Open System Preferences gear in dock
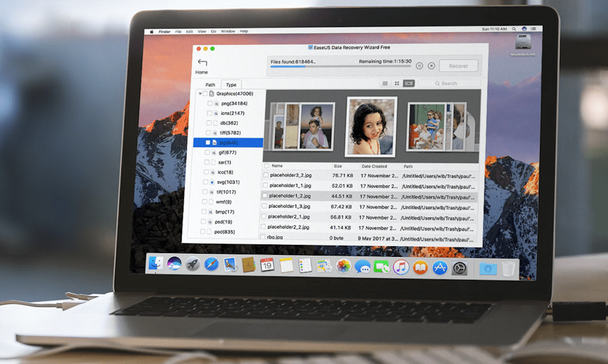This screenshot has height=364, width=608. (459, 268)
